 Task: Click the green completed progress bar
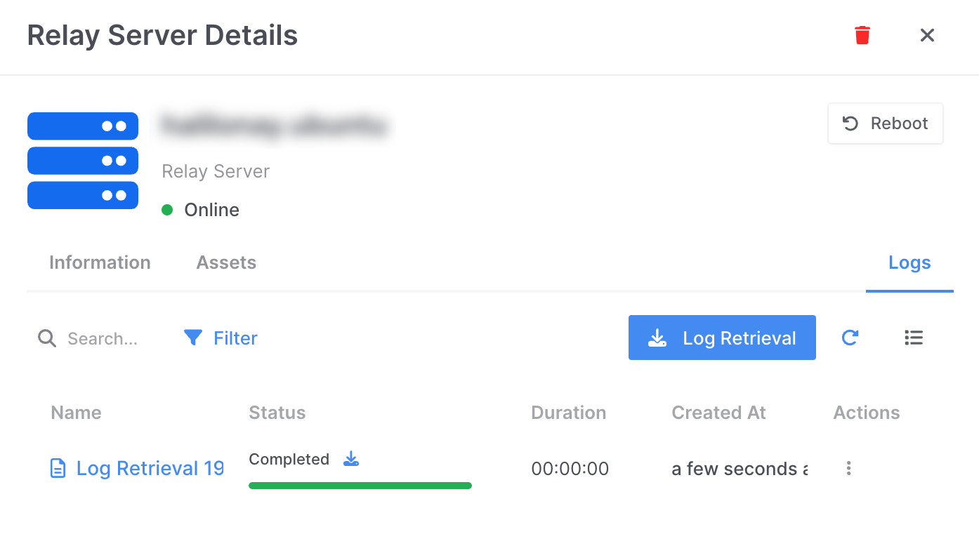360,486
